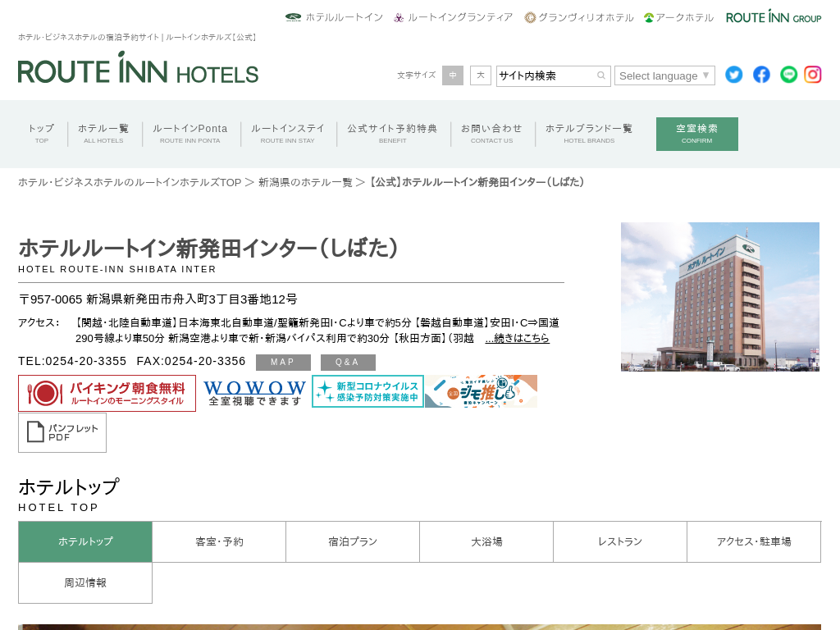Open the Twitter social icon
The height and width of the screenshot is (630, 840).
[733, 75]
